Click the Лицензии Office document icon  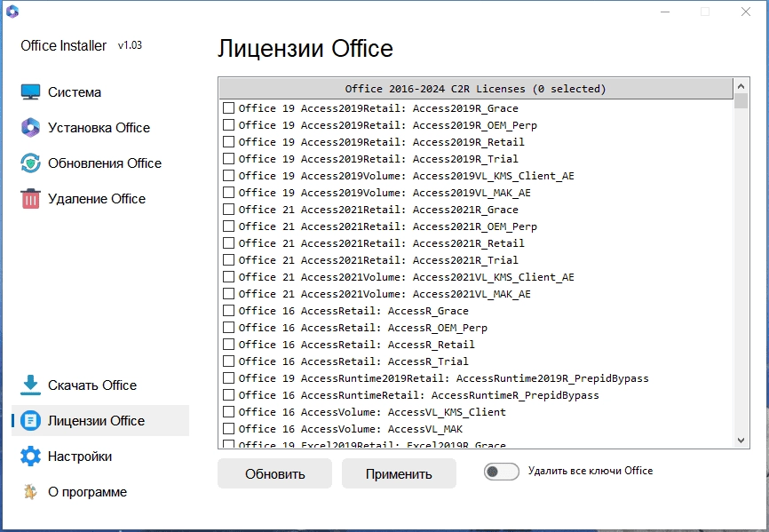30,421
